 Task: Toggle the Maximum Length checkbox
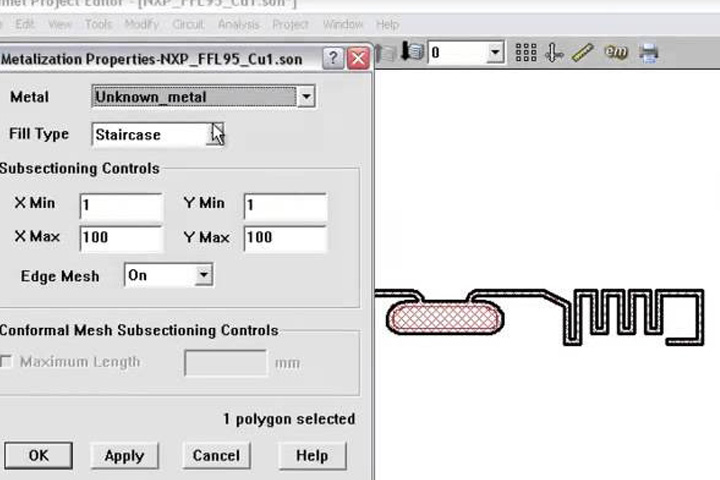coord(6,362)
